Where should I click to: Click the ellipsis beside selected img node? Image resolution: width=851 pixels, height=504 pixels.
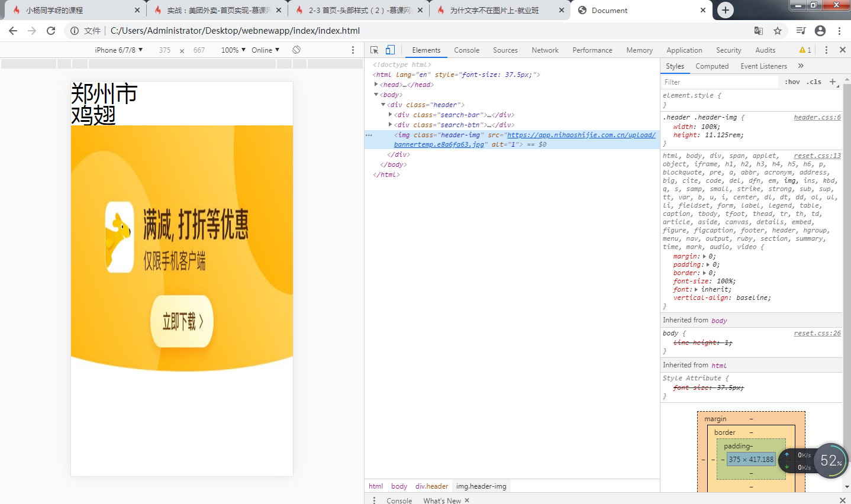tap(369, 135)
